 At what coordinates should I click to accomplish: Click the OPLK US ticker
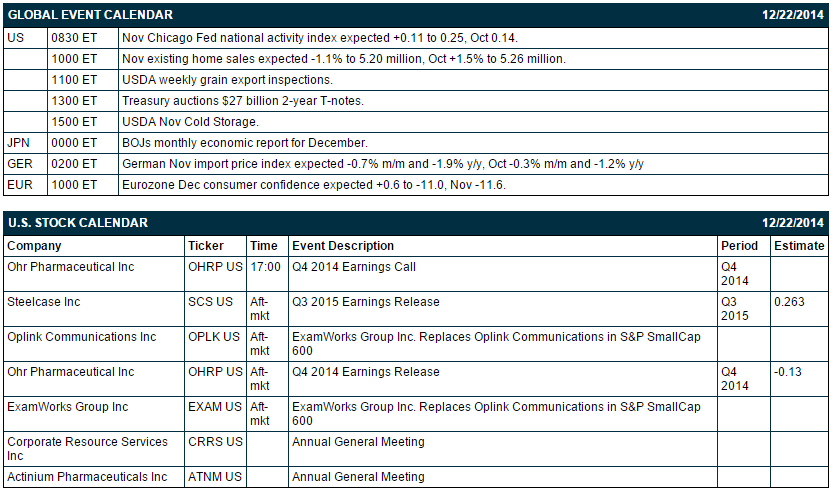tap(214, 337)
